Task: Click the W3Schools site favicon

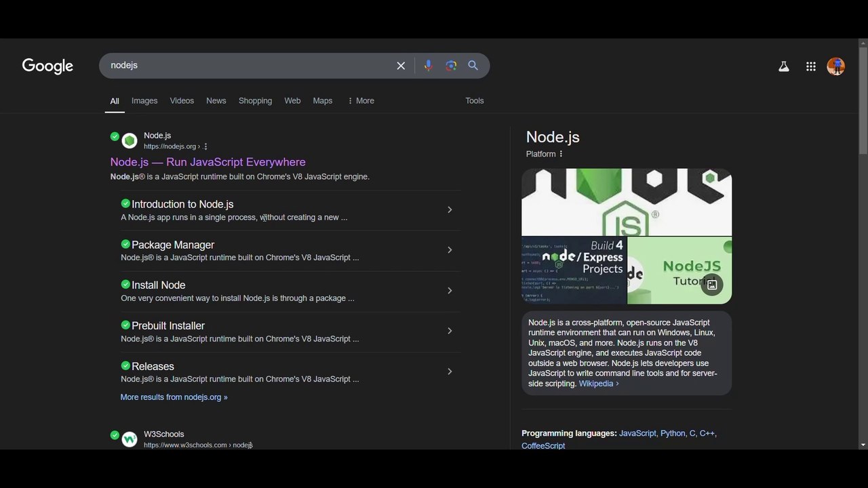Action: pos(130,439)
